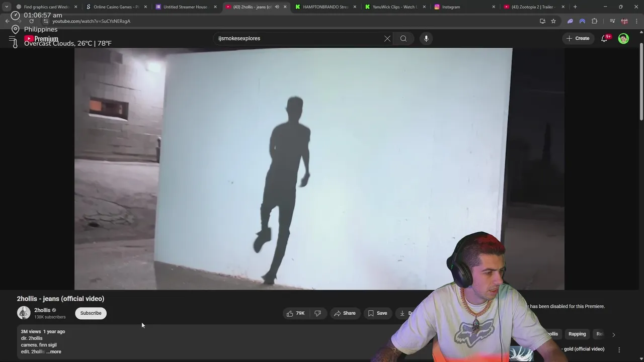This screenshot has width=644, height=362.
Task: Open the account avatar menu
Action: tap(623, 38)
